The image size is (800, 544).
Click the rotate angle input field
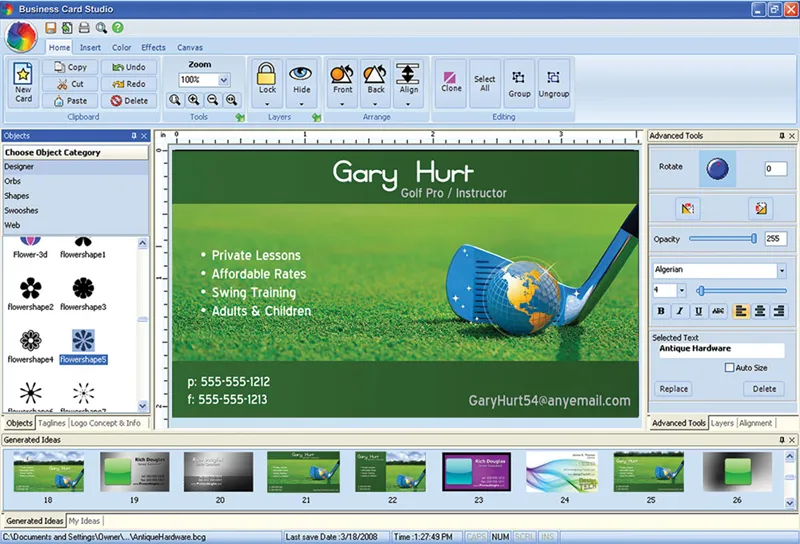(776, 168)
